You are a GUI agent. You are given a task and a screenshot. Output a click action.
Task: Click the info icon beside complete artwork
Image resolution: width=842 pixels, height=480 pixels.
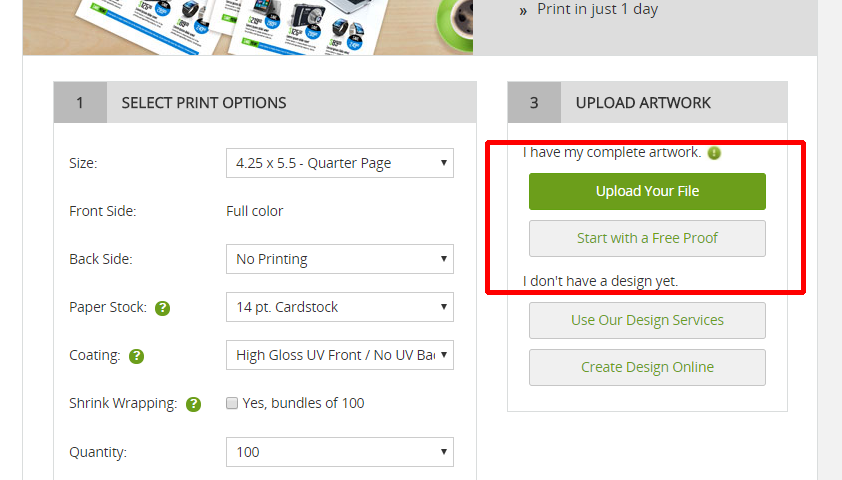(x=714, y=153)
